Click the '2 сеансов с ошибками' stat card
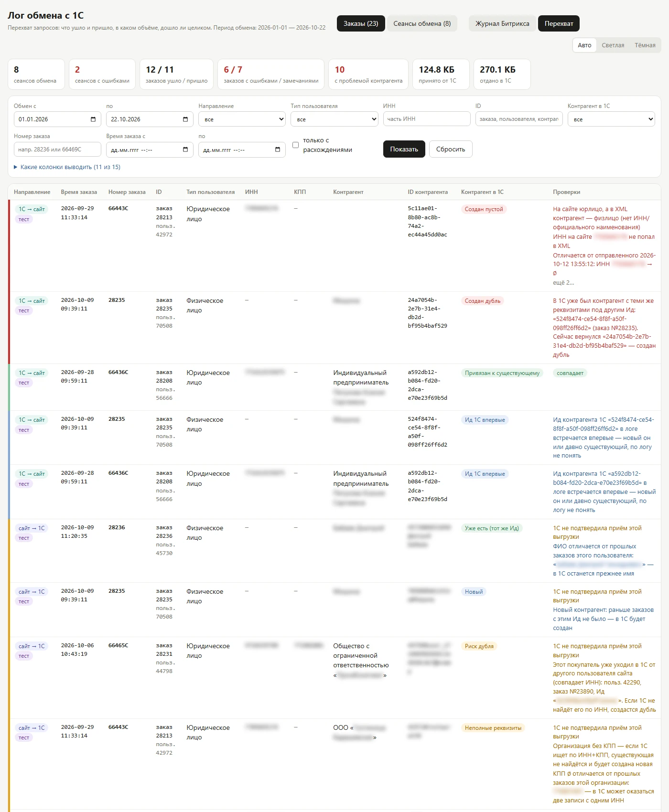 point(102,75)
